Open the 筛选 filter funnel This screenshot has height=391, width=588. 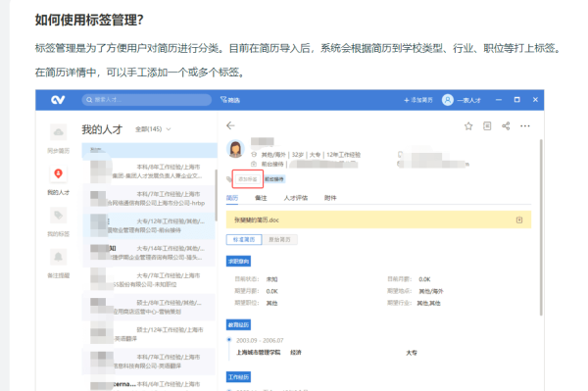click(x=230, y=100)
